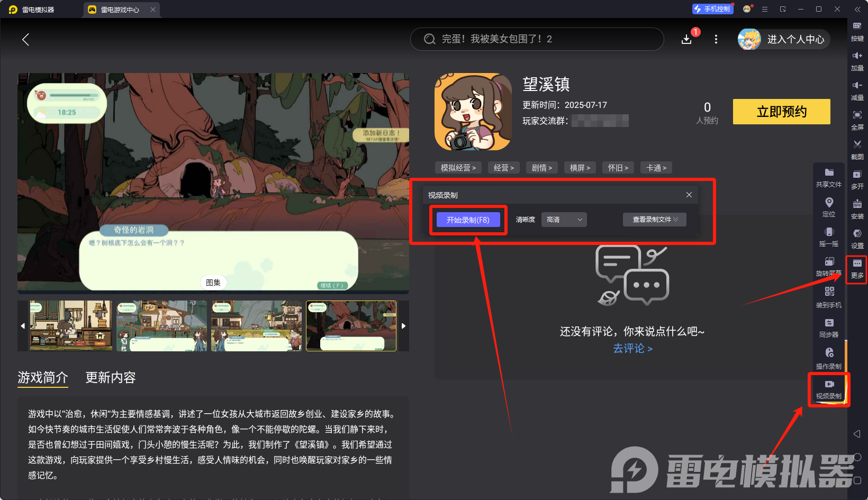Show previous thumbnails with left arrow
The height and width of the screenshot is (500, 868).
pos(23,326)
